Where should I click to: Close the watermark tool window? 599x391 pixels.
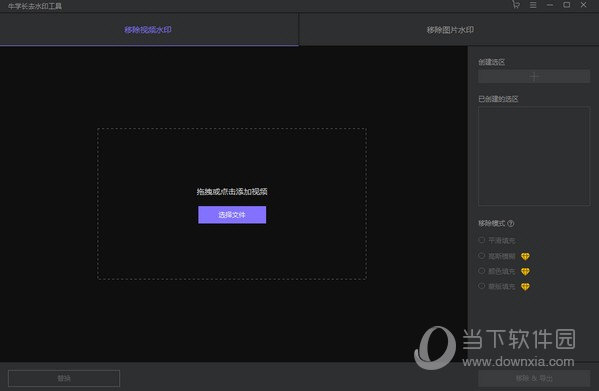pos(583,5)
